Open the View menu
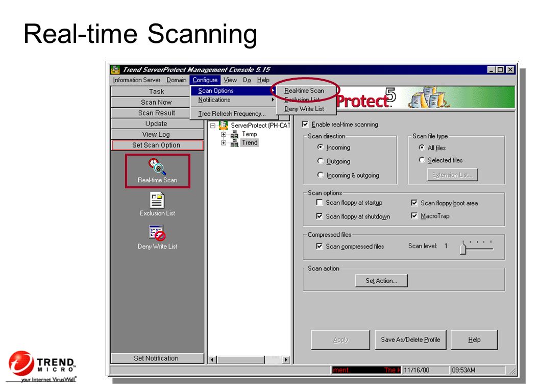The width and height of the screenshot is (539, 392). click(x=230, y=80)
